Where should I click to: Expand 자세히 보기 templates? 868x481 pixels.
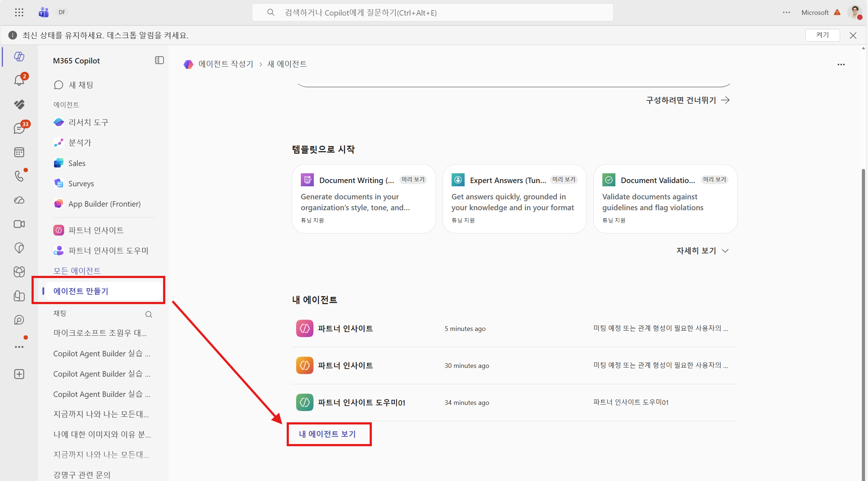(702, 251)
